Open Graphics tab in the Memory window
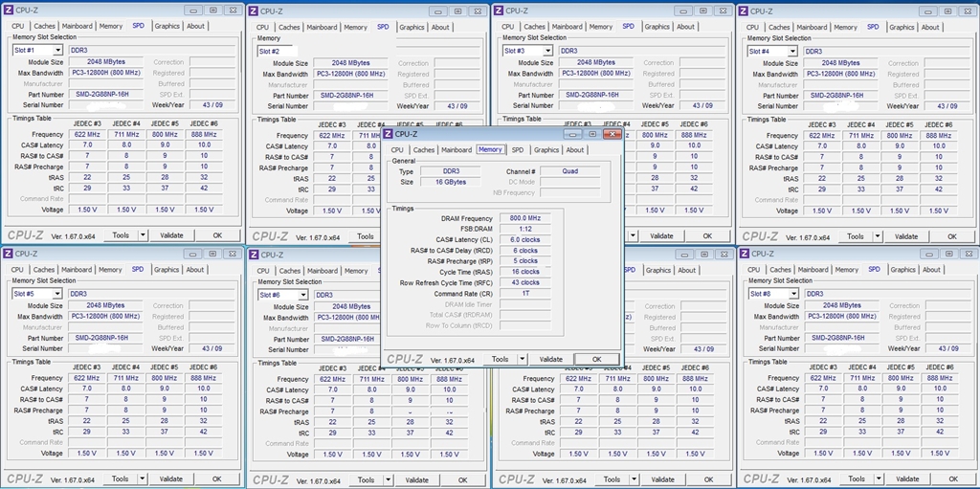 pos(546,150)
